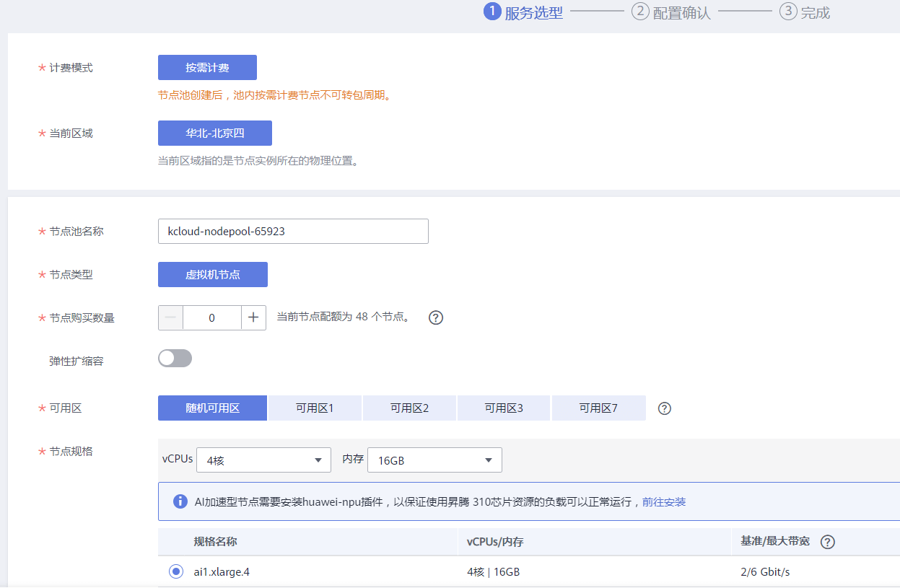Click the 按需计费 billing mode button
Image resolution: width=900 pixels, height=588 pixels.
[x=207, y=67]
